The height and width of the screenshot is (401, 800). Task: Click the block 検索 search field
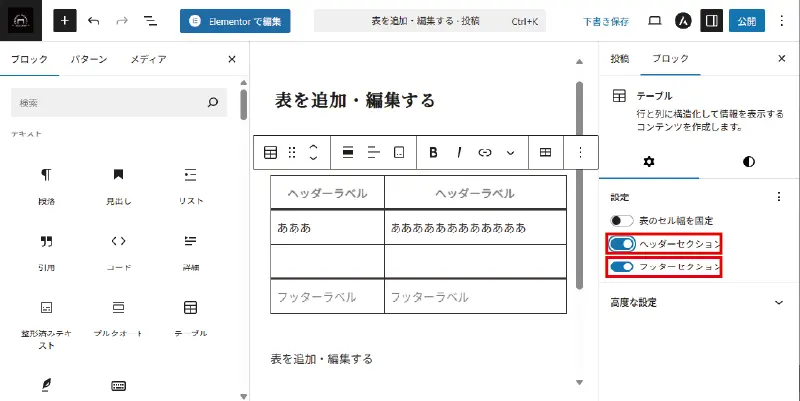point(119,103)
